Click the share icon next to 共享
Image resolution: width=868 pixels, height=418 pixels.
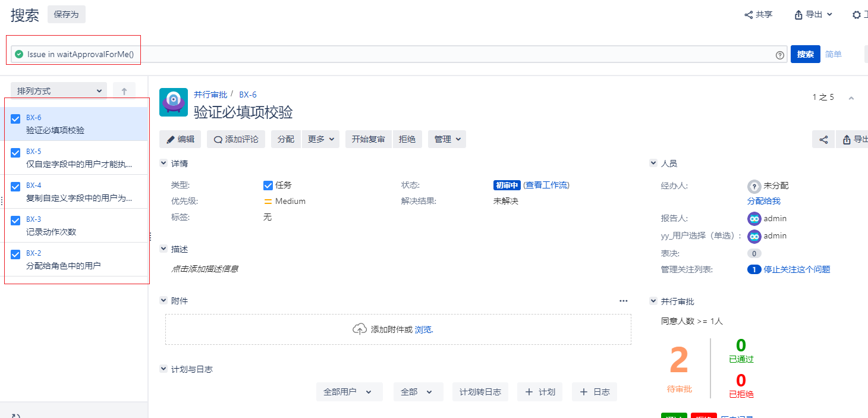[749, 15]
